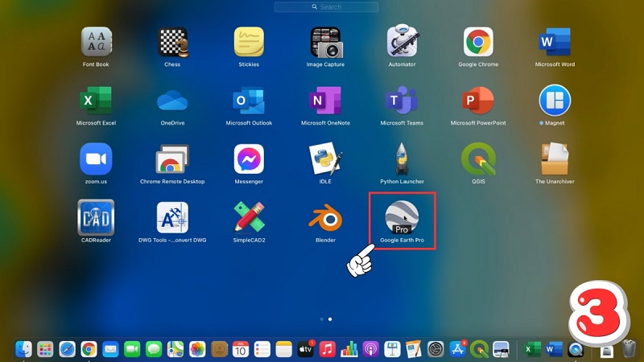The image size is (644, 362).
Task: Open QGIS application
Action: click(478, 158)
